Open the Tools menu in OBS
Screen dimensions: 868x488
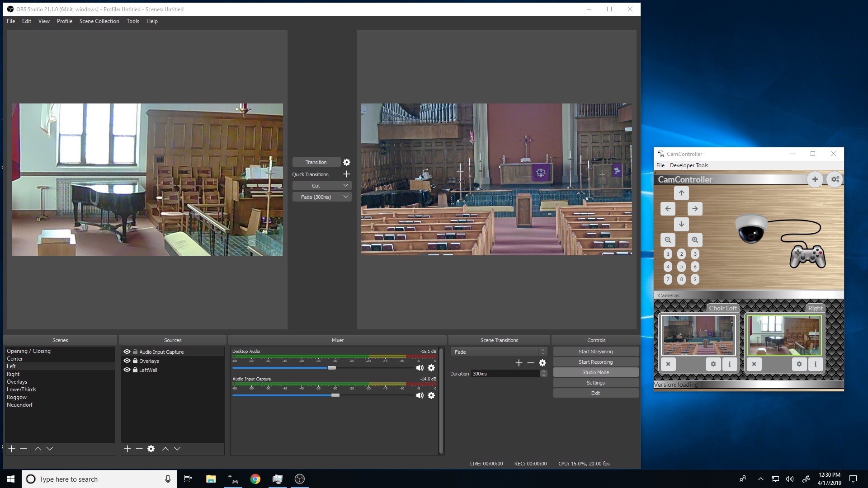pyautogui.click(x=132, y=21)
